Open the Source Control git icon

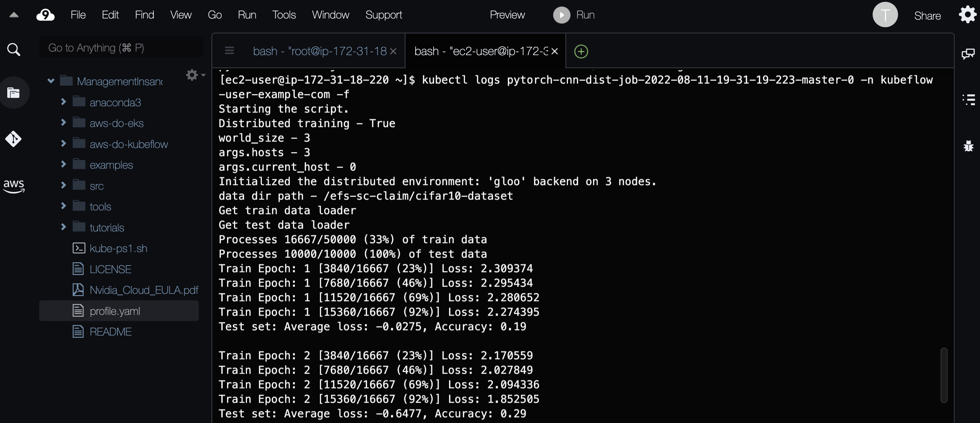coord(14,139)
